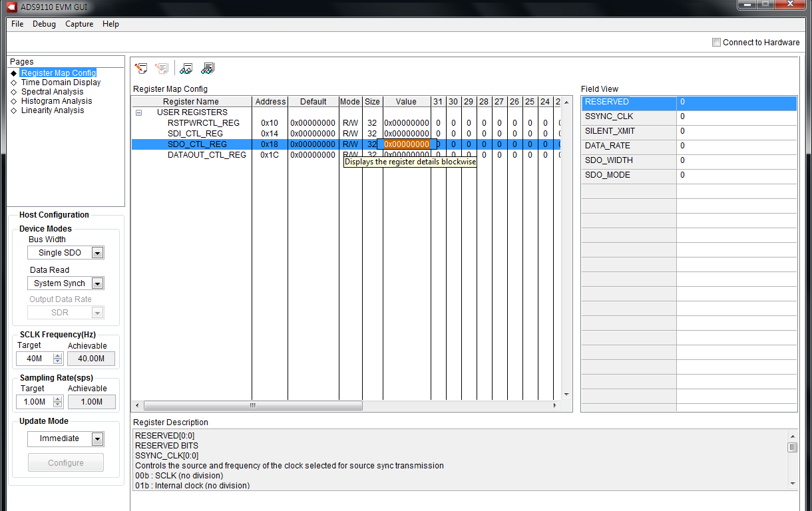The image size is (812, 511).
Task: Open the Capture menu
Action: coord(79,24)
